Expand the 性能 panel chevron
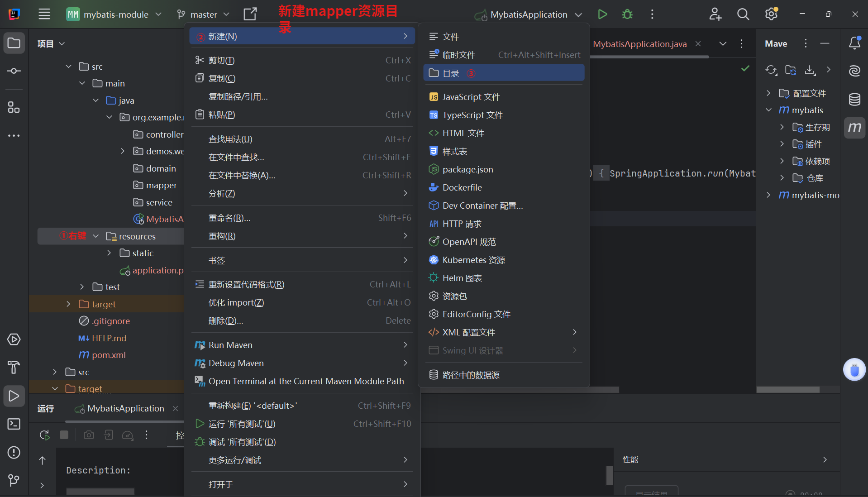 (825, 460)
